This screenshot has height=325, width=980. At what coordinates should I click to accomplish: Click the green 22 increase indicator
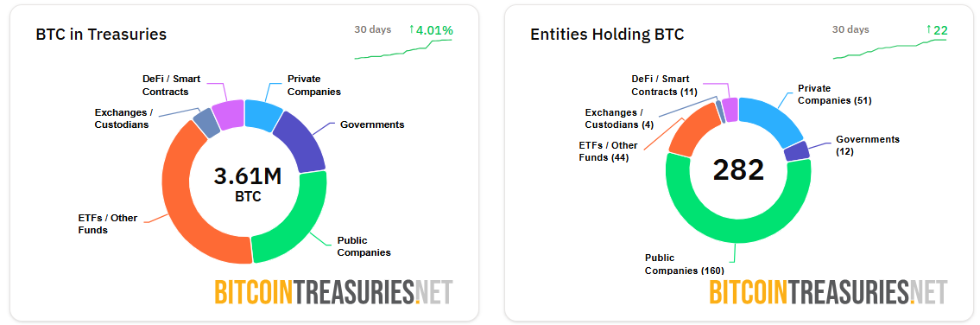[937, 29]
